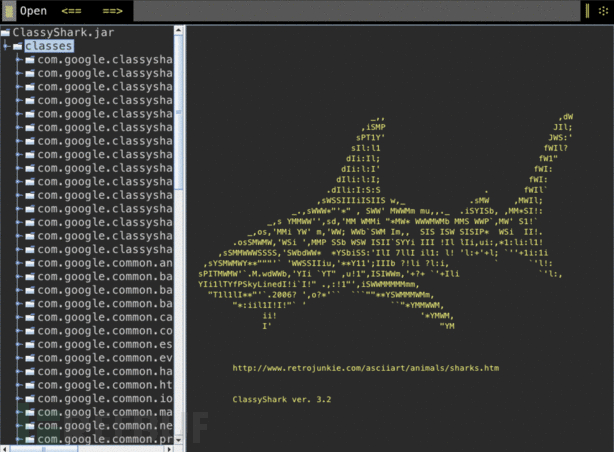The width and height of the screenshot is (614, 452).
Task: Click the ClassyShark.jar archive icon
Action: point(5,33)
